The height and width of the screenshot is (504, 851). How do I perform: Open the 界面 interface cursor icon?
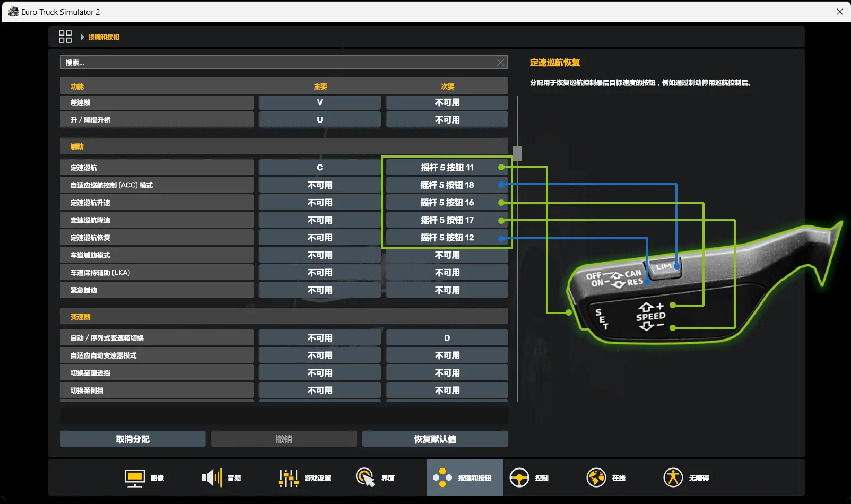click(x=366, y=478)
